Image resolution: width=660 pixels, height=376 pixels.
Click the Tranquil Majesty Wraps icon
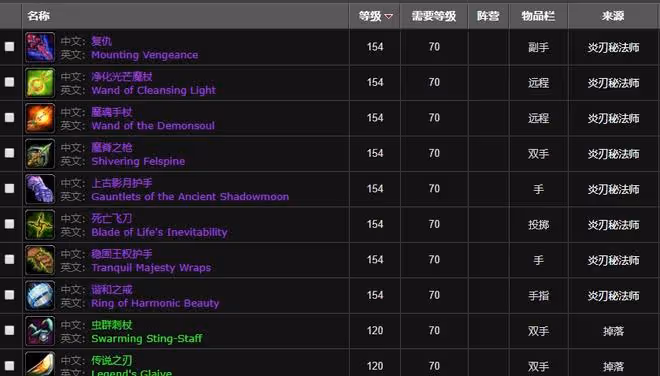point(40,260)
